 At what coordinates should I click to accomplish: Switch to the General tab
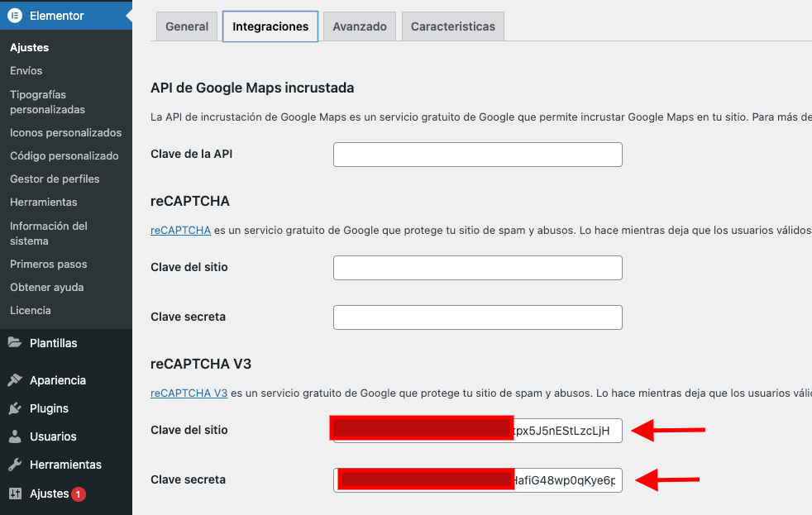point(187,26)
